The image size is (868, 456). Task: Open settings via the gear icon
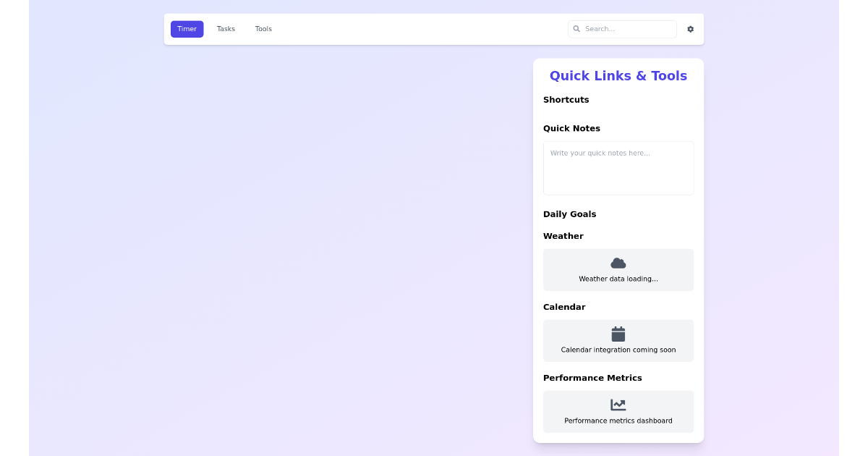(x=690, y=29)
